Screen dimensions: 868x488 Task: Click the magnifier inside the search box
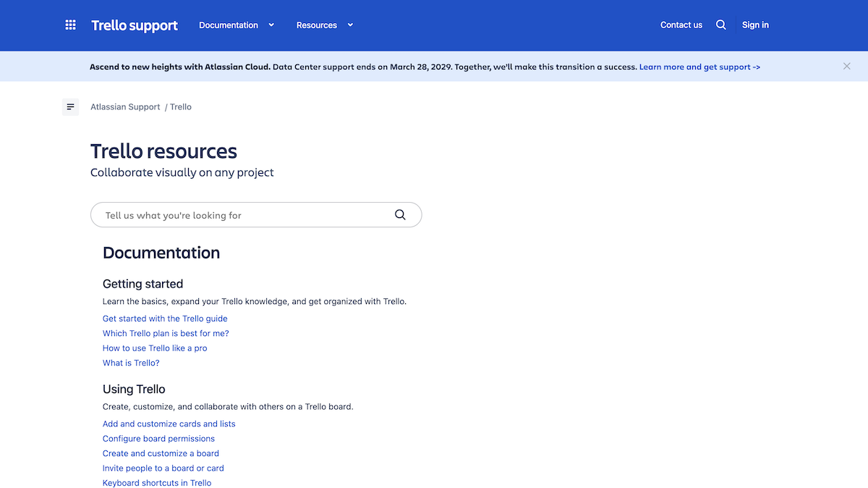click(400, 215)
